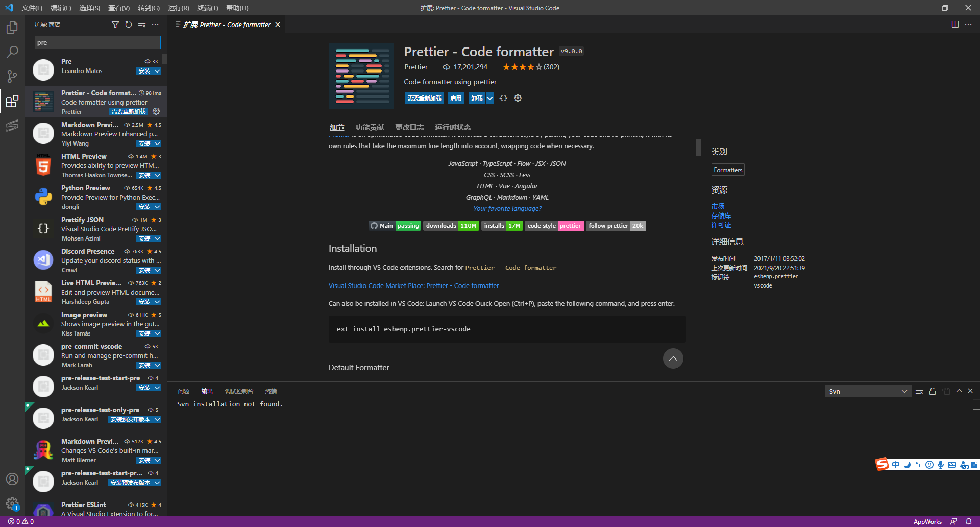Open install dropdown for Markdown Preview Enhanced
This screenshot has width=980, height=527.
tap(157, 143)
